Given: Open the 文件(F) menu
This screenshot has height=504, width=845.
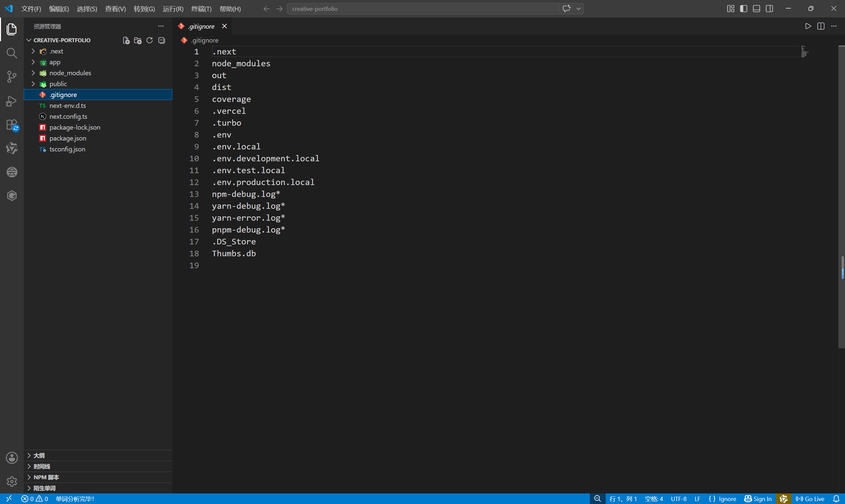Looking at the screenshot, I should 31,9.
